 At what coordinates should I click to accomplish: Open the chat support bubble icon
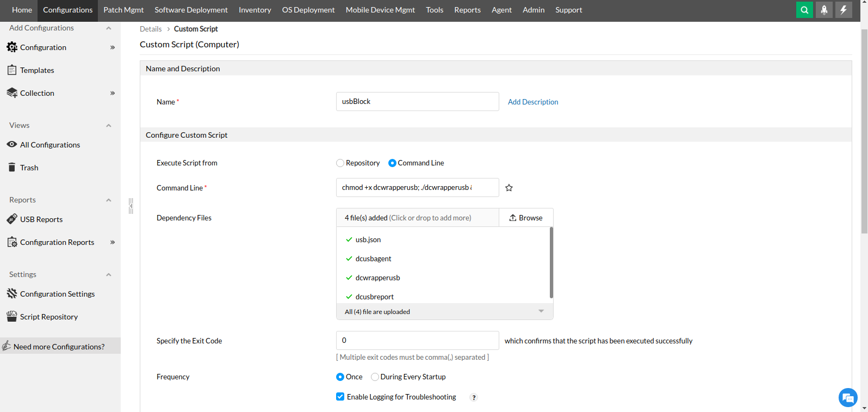click(848, 398)
